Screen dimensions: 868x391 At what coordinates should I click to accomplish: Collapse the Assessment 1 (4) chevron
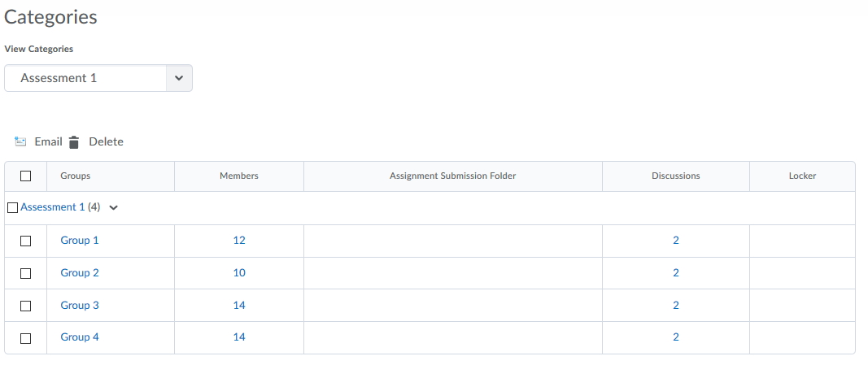coord(113,208)
